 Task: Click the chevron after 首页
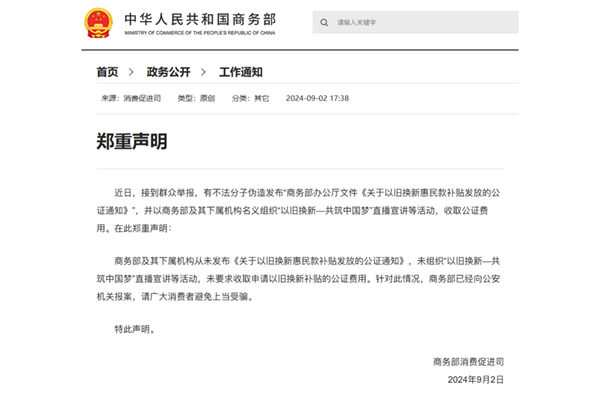click(x=131, y=72)
